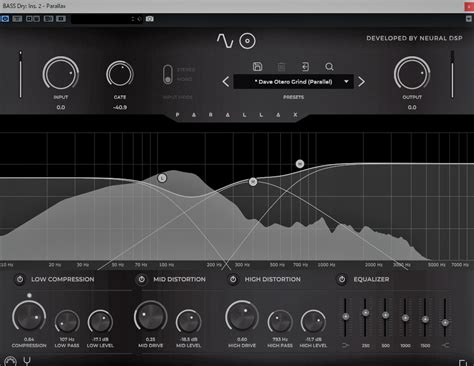The width and height of the screenshot is (474, 366).
Task: Click the 1500 EQ slider handle
Action: (425, 320)
